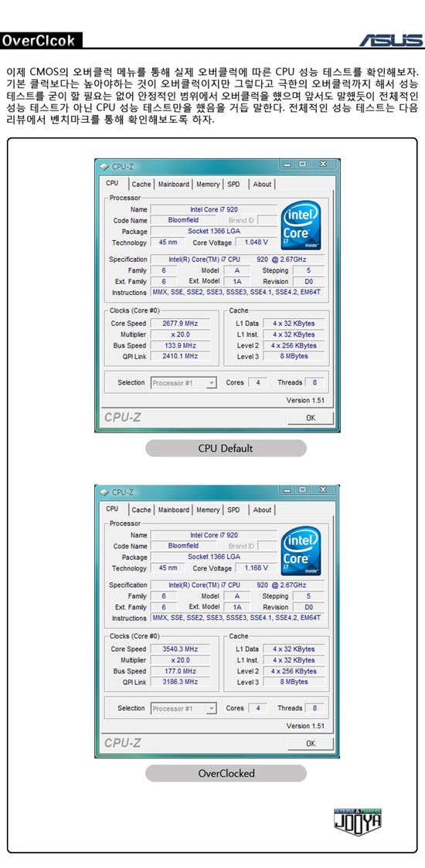Click Threads value 8 in CPU Default window

pyautogui.click(x=314, y=382)
